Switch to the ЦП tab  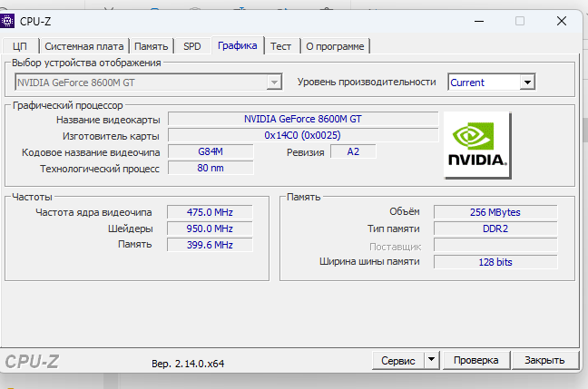click(x=20, y=46)
